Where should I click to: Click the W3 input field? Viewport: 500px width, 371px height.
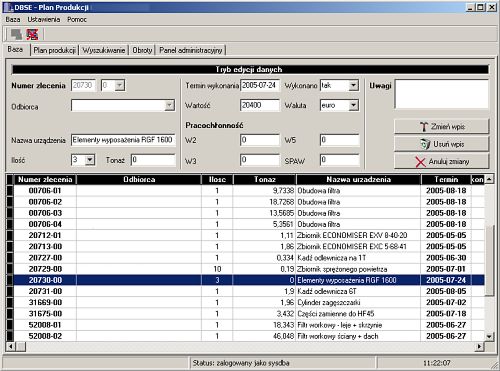tap(260, 160)
